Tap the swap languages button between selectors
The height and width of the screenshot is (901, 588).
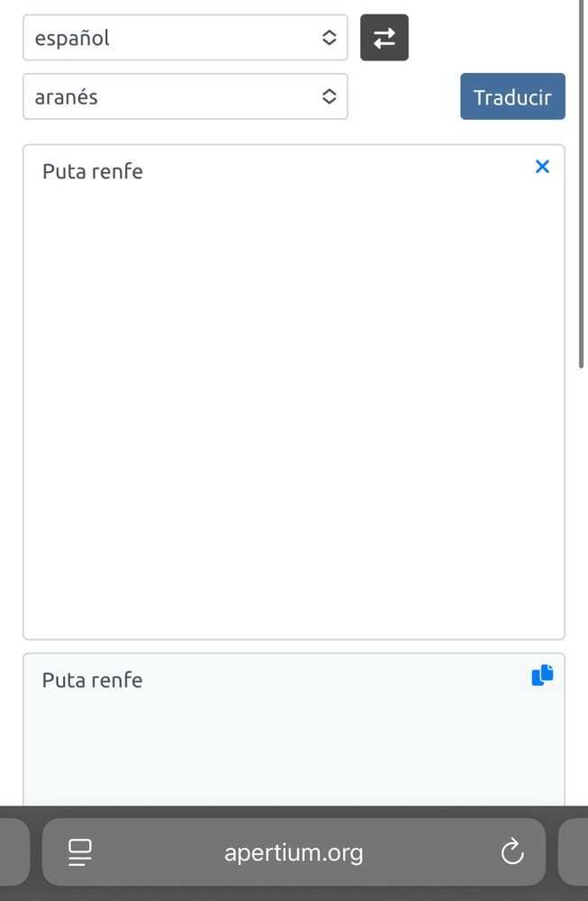pyautogui.click(x=384, y=38)
